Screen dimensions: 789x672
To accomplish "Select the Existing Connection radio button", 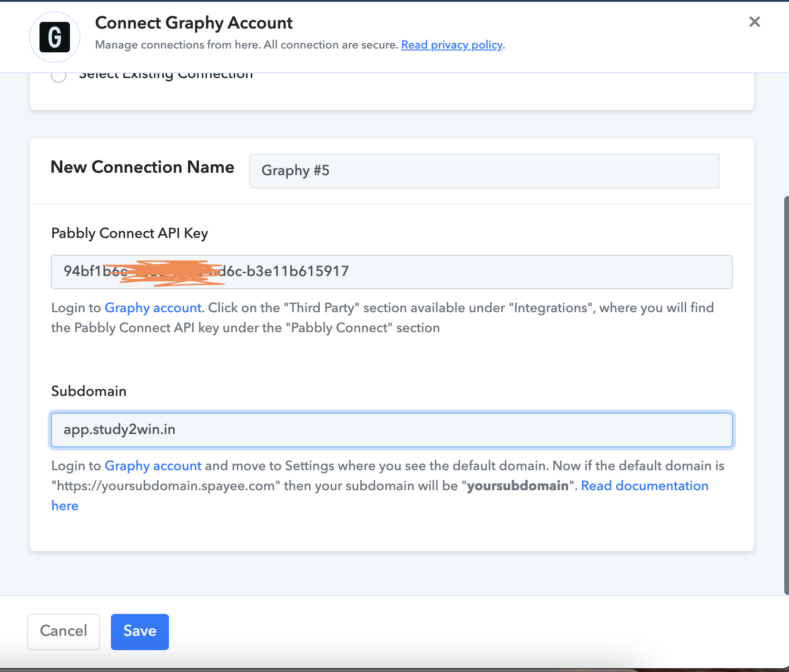I will (59, 76).
